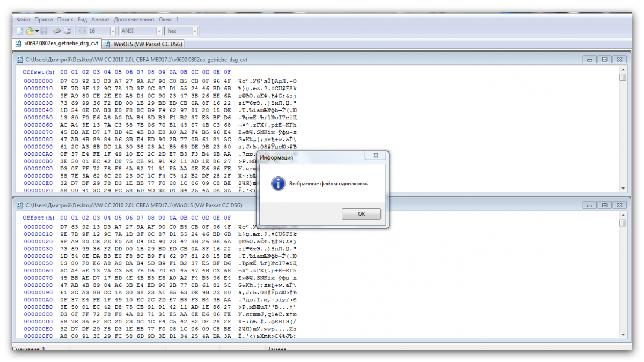Click OK in the Информация dialog
644x362 pixels.
point(361,214)
